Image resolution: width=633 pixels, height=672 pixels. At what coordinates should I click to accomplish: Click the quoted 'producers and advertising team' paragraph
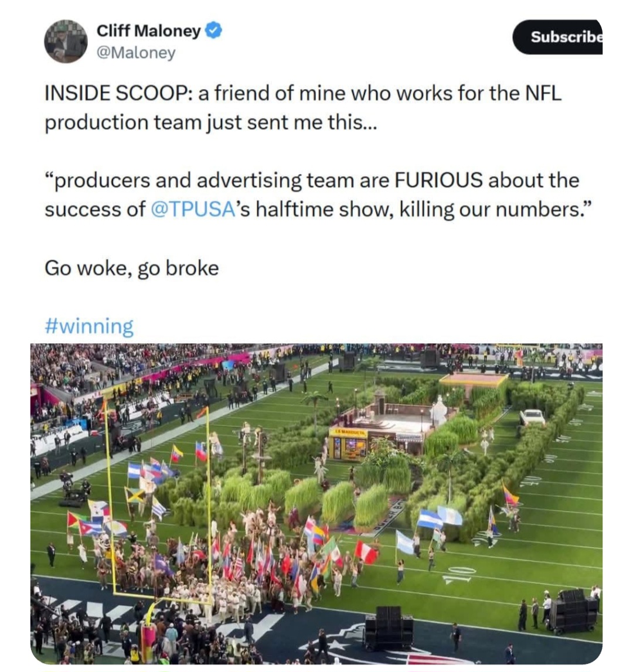tap(312, 195)
